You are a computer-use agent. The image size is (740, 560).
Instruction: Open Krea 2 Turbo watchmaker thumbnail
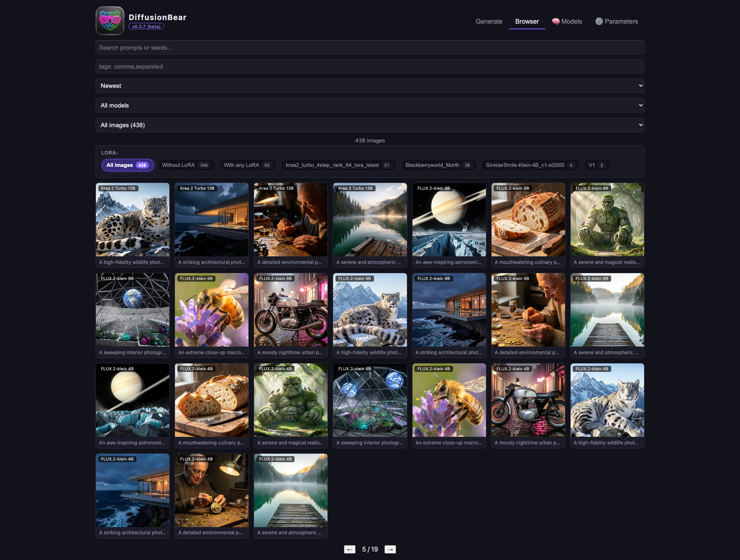pos(291,220)
